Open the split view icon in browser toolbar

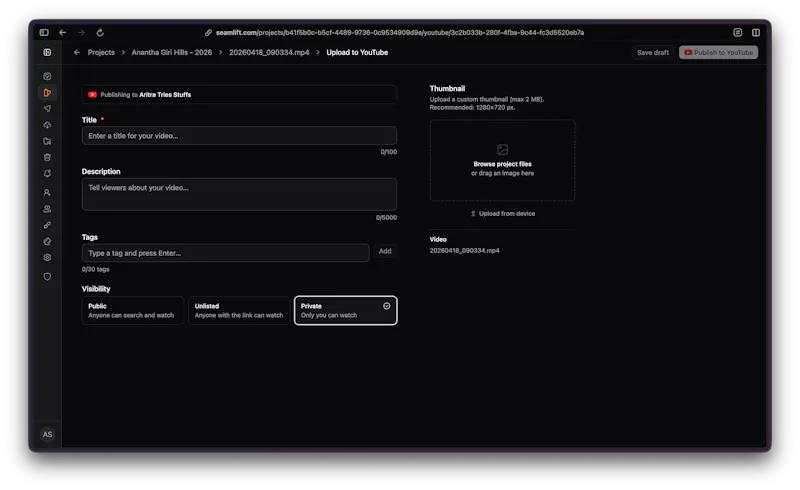tap(756, 32)
